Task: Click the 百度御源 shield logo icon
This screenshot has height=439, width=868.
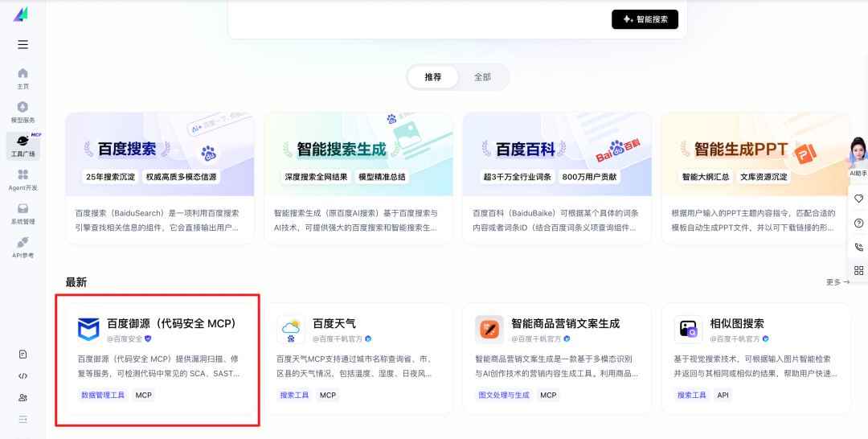Action: [x=88, y=330]
